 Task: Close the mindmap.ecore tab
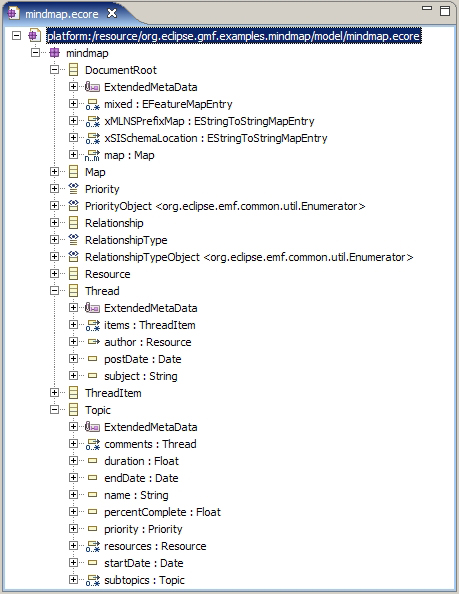tap(112, 14)
